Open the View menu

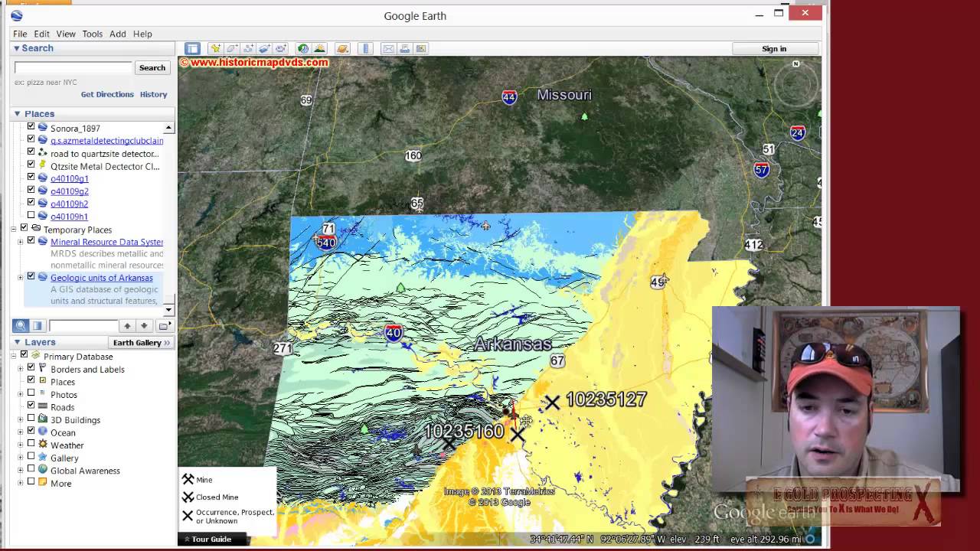pyautogui.click(x=66, y=34)
